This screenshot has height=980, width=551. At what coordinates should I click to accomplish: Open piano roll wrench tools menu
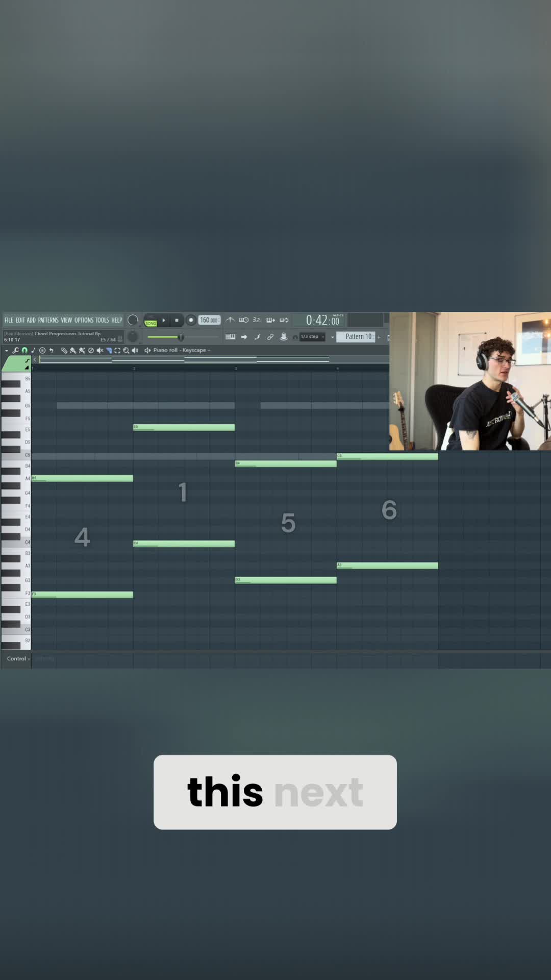pos(15,350)
